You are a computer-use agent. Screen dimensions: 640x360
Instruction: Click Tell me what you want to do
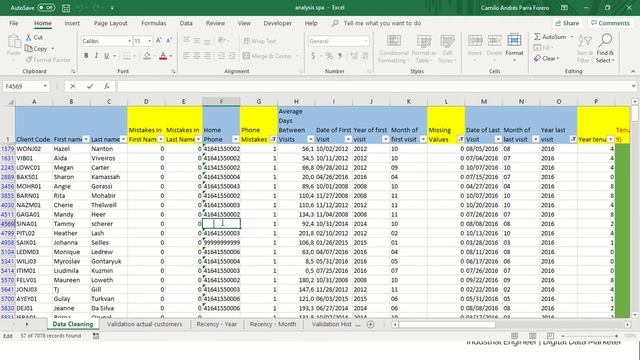click(x=382, y=23)
